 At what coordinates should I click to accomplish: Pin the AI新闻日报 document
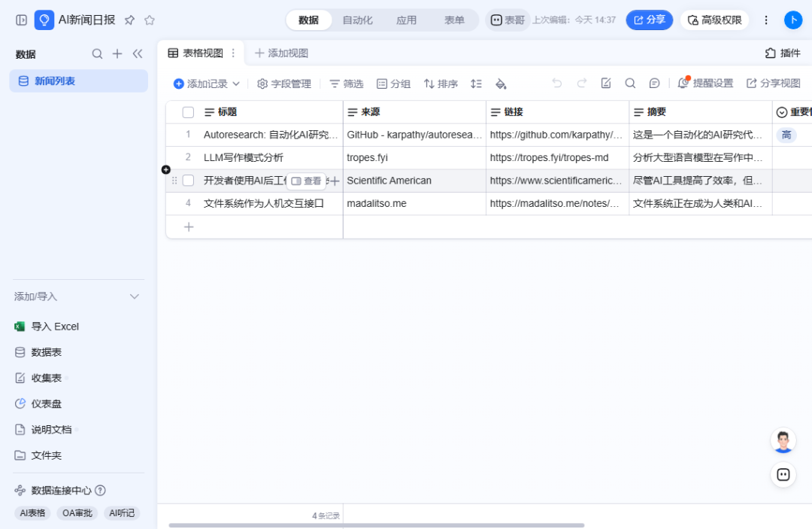coord(129,20)
